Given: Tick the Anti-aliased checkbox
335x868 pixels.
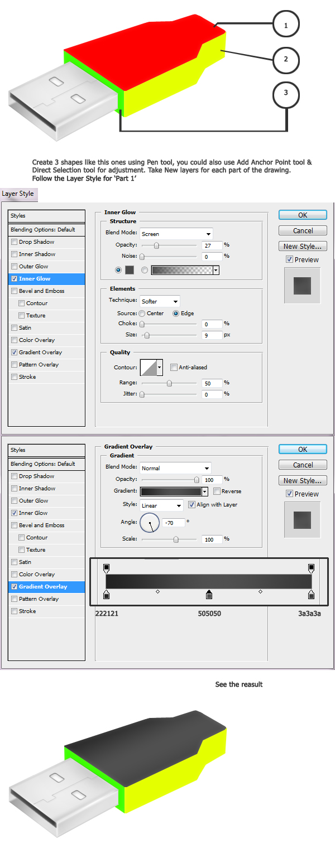Looking at the screenshot, I should tap(174, 367).
